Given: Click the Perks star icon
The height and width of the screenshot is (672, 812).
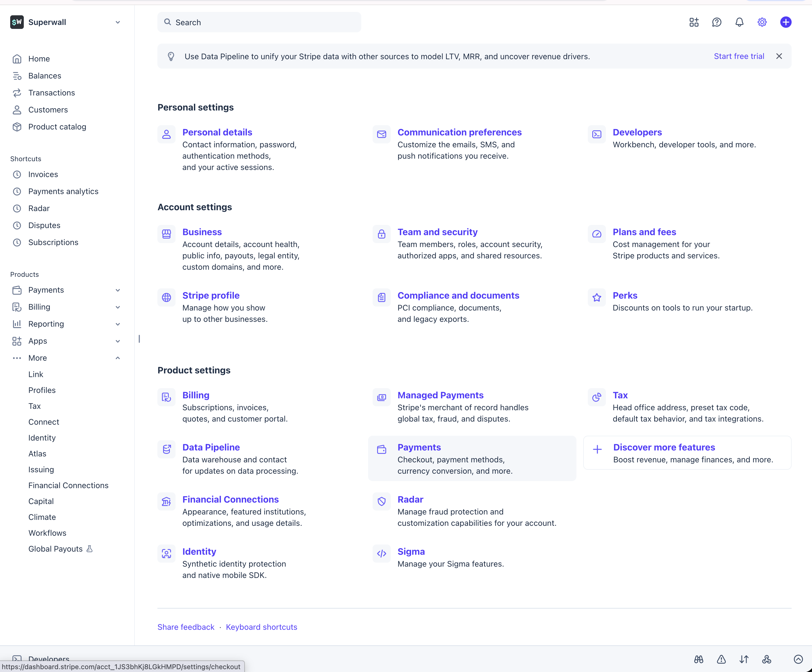Looking at the screenshot, I should point(597,297).
